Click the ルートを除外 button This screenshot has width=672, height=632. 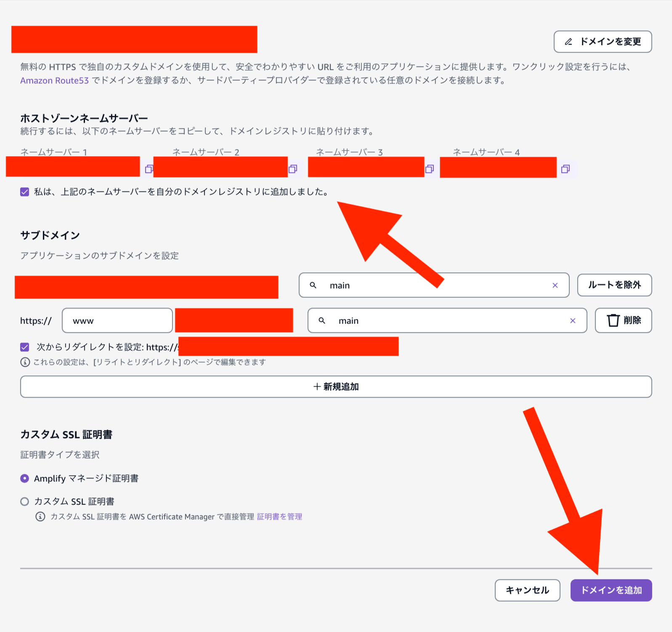click(614, 285)
